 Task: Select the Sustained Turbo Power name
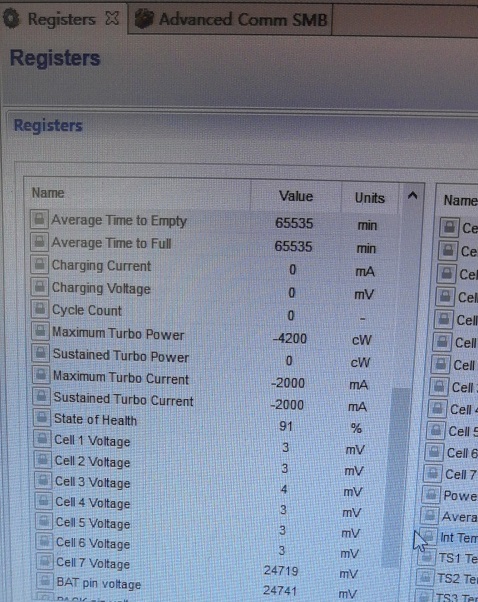pos(121,356)
